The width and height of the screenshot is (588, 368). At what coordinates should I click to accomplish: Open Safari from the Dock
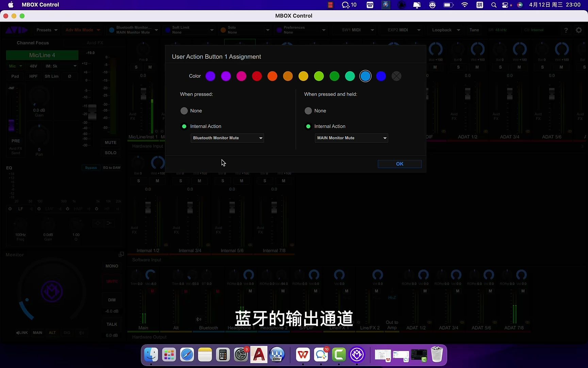coord(187,355)
